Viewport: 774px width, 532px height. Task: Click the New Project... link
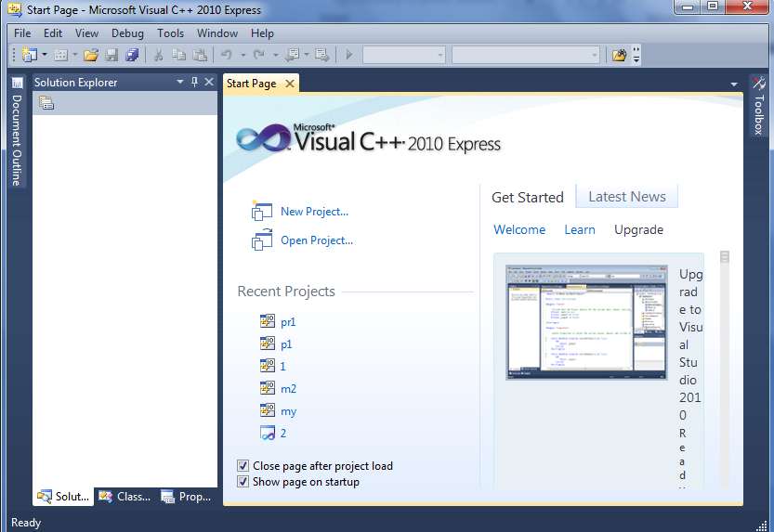tap(314, 212)
